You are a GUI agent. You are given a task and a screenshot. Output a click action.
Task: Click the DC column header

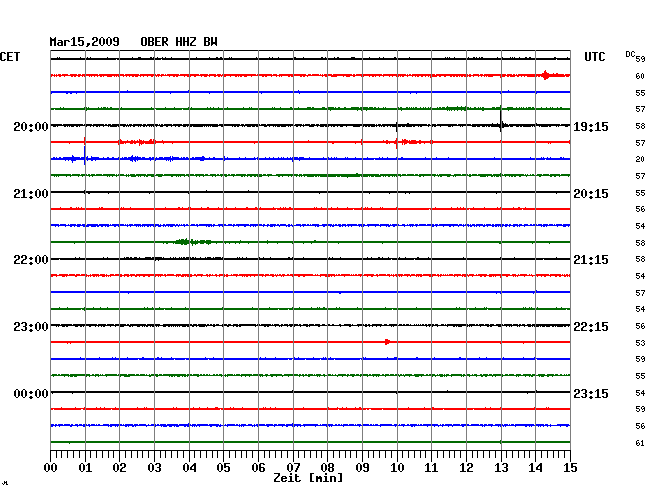coord(630,54)
